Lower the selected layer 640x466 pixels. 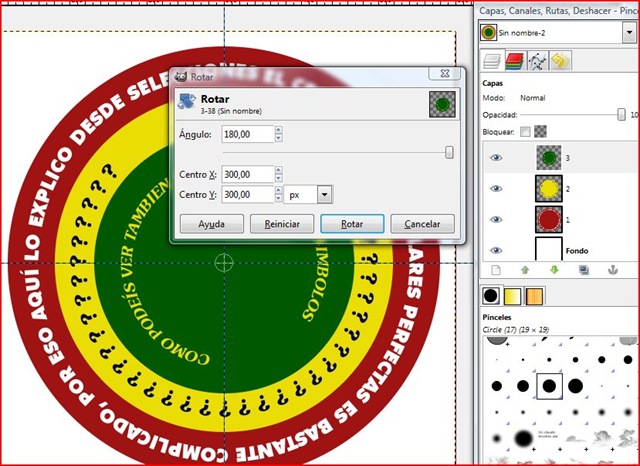[x=554, y=270]
